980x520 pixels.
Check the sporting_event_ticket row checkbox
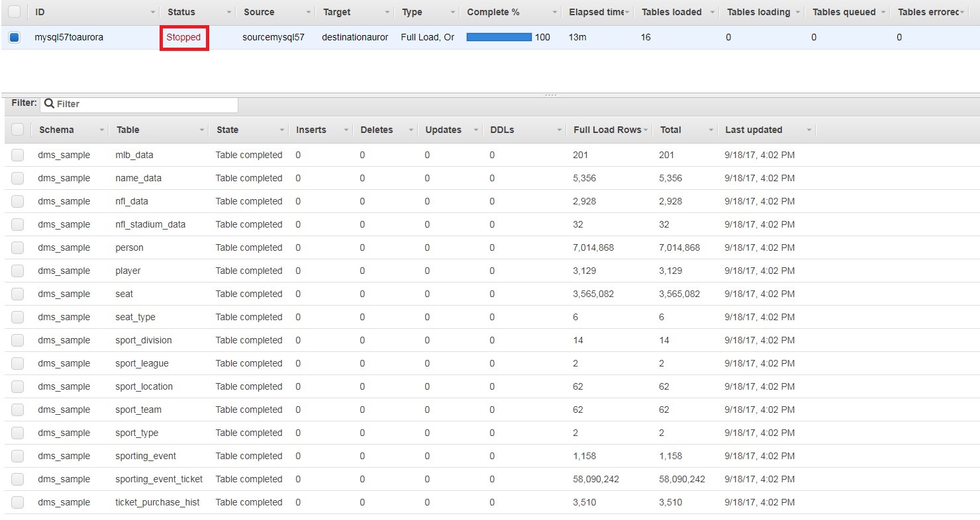pyautogui.click(x=18, y=479)
